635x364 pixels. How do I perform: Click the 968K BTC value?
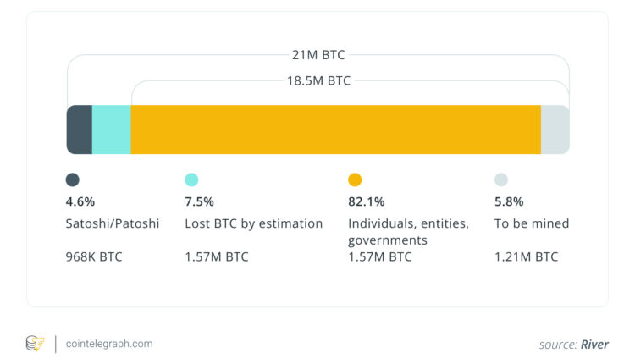[x=94, y=256]
